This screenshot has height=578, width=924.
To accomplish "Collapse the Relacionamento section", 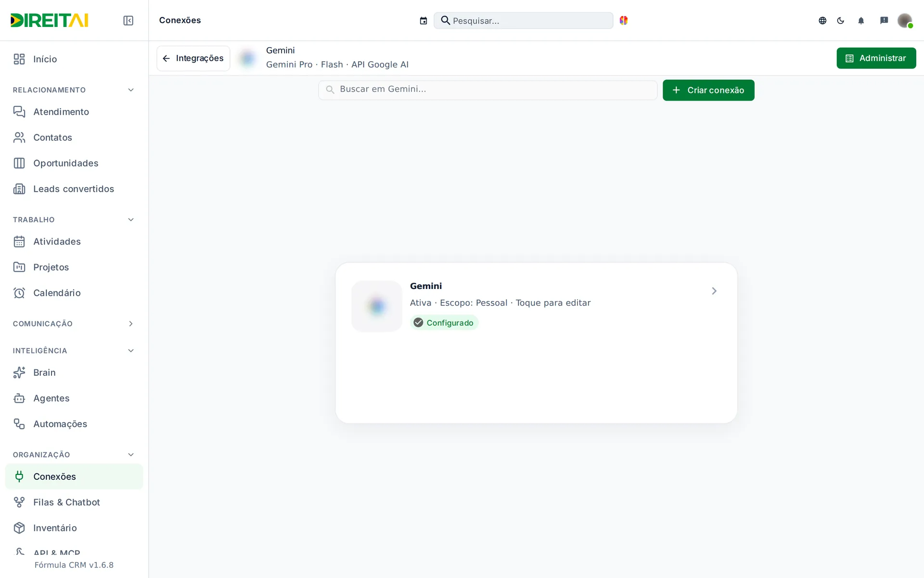I will pyautogui.click(x=131, y=90).
